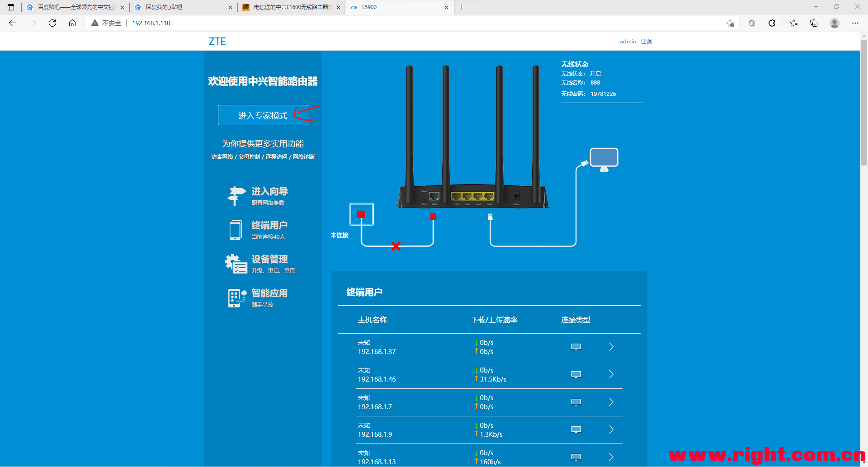Click the smart apps icon

point(237,298)
